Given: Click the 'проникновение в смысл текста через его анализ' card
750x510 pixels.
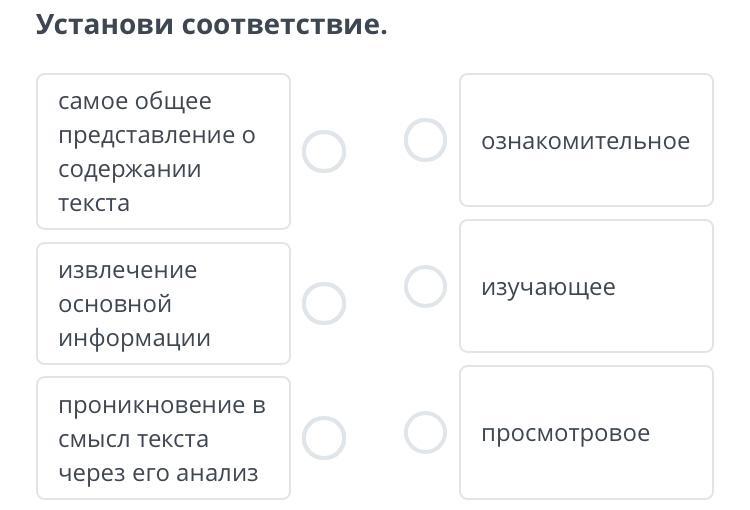Looking at the screenshot, I should pyautogui.click(x=163, y=438).
